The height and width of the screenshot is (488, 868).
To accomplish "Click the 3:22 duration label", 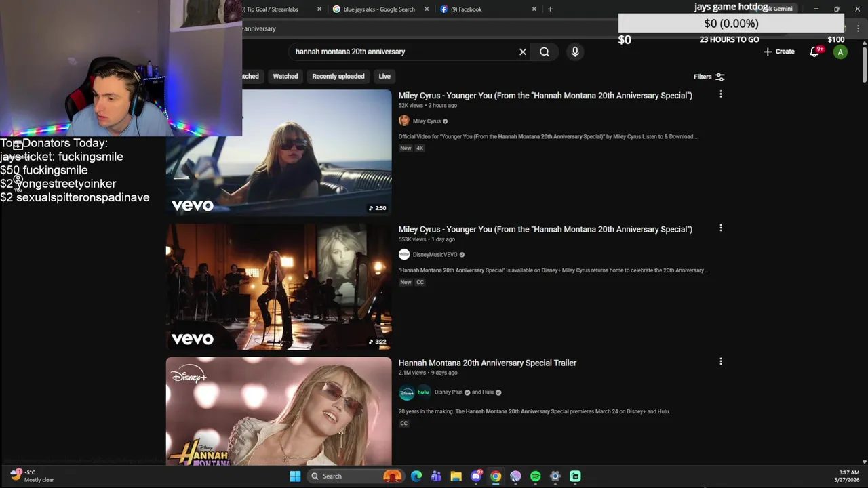I will pyautogui.click(x=377, y=342).
